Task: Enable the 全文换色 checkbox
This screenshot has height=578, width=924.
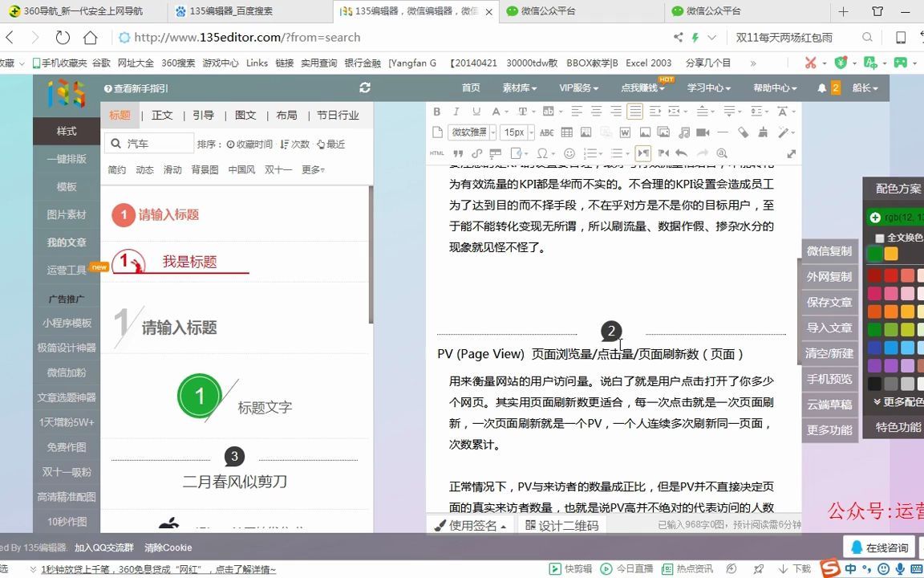Action: point(880,237)
